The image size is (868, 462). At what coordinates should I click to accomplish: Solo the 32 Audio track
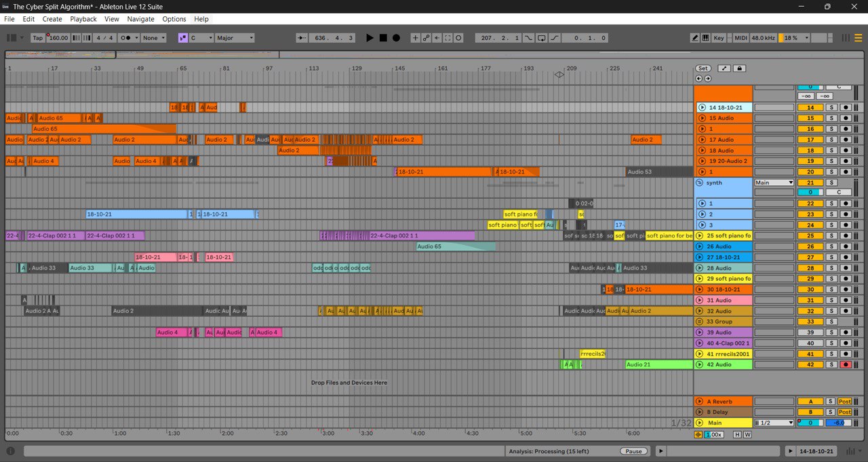tap(830, 311)
